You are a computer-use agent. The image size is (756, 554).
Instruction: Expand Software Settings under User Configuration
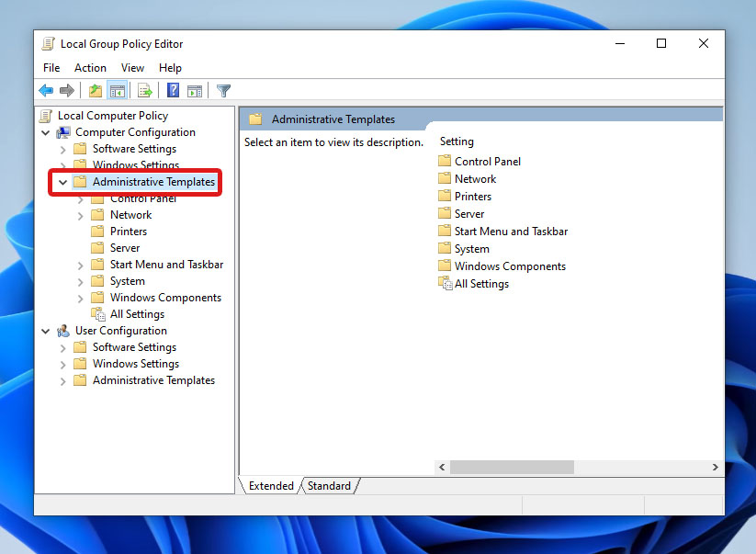[x=62, y=348]
